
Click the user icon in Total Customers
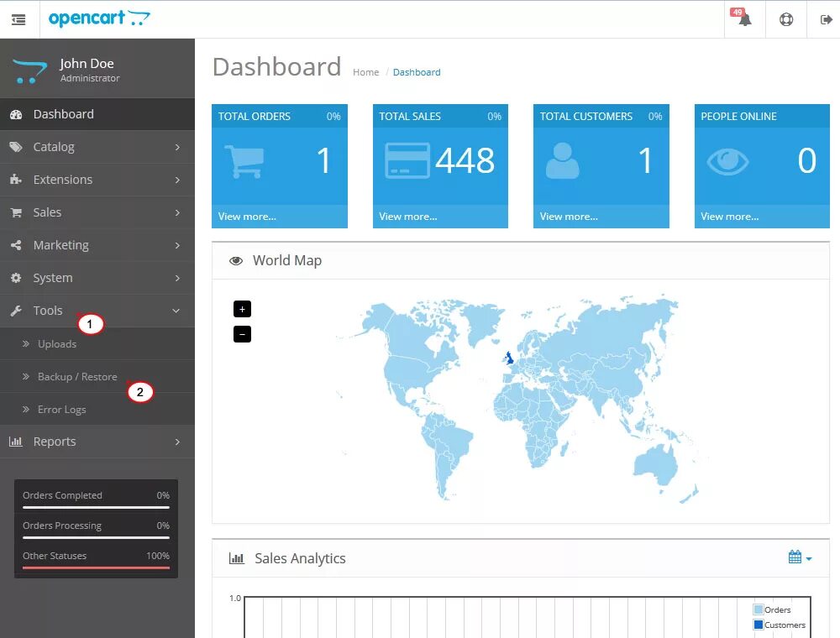pyautogui.click(x=563, y=160)
